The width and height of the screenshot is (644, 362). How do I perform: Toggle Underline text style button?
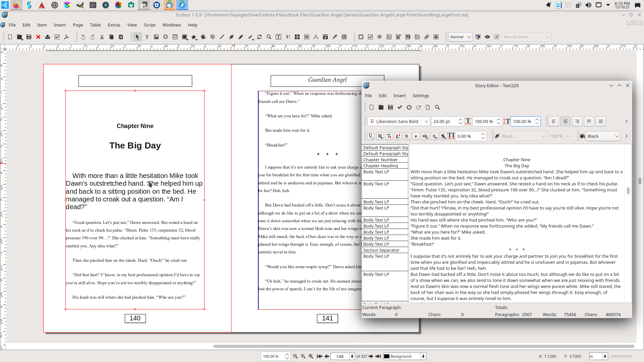[x=371, y=136]
